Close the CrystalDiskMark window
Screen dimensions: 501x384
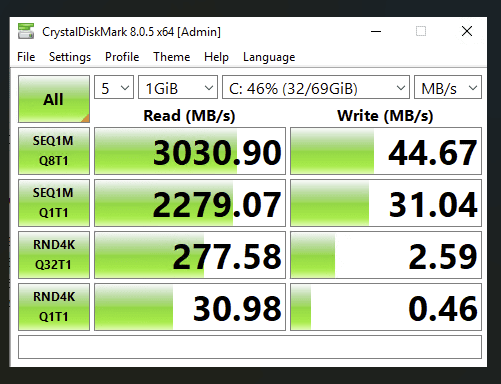pyautogui.click(x=467, y=31)
